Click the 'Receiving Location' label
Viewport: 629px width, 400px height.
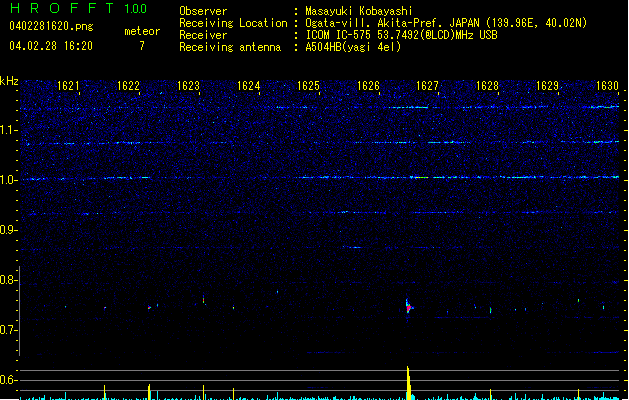[x=233, y=23]
